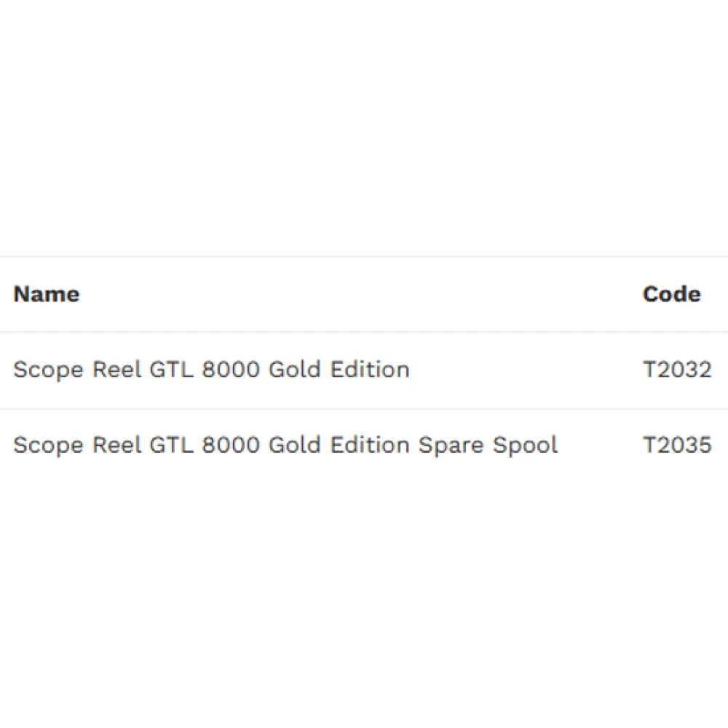Image resolution: width=728 pixels, height=728 pixels.
Task: Select the Gold Edition Spare Spool product name
Action: tap(285, 445)
